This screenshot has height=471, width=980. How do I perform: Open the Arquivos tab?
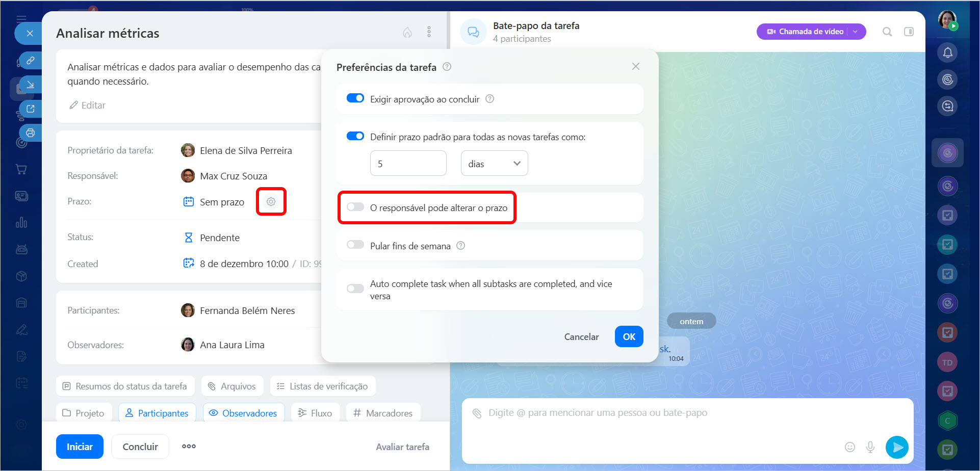[x=232, y=386]
